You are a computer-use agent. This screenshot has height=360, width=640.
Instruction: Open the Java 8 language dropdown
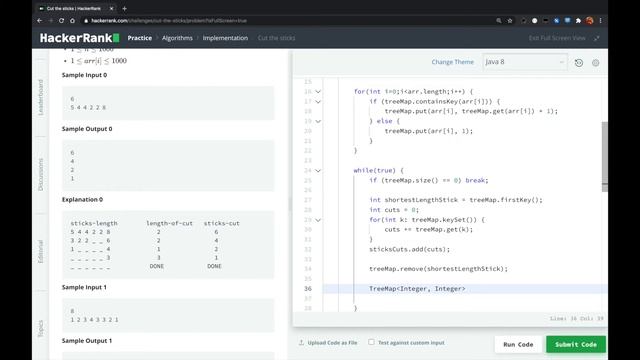pyautogui.click(x=524, y=62)
